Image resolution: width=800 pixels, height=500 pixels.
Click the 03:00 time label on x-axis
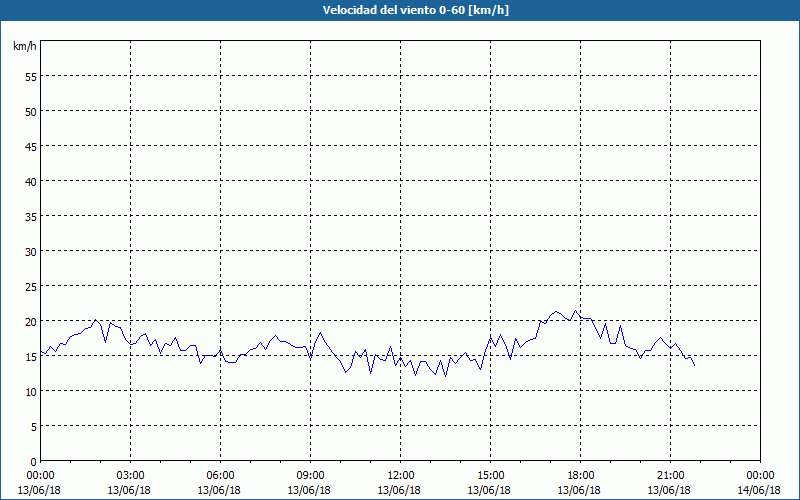pos(131,476)
